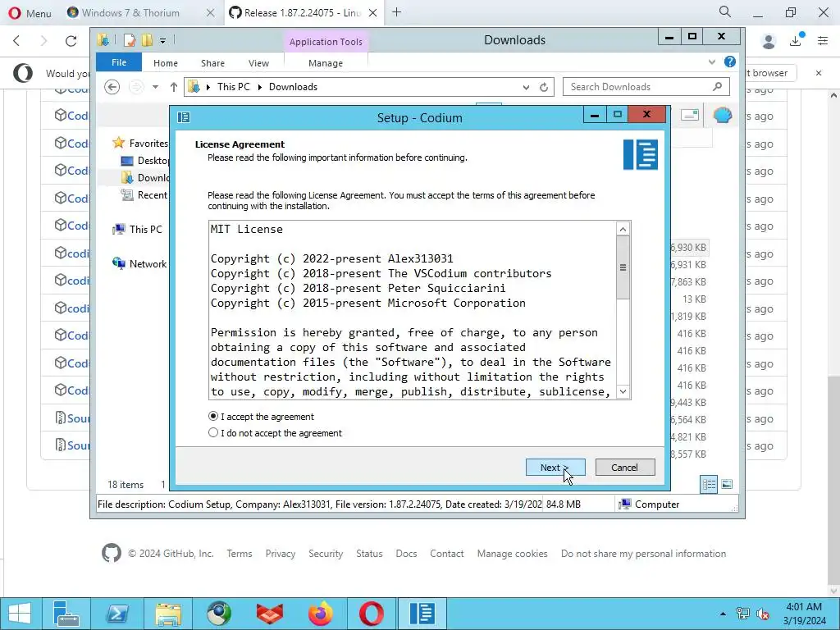Open the View ribbon tab
This screenshot has height=630, width=840.
[x=258, y=63]
